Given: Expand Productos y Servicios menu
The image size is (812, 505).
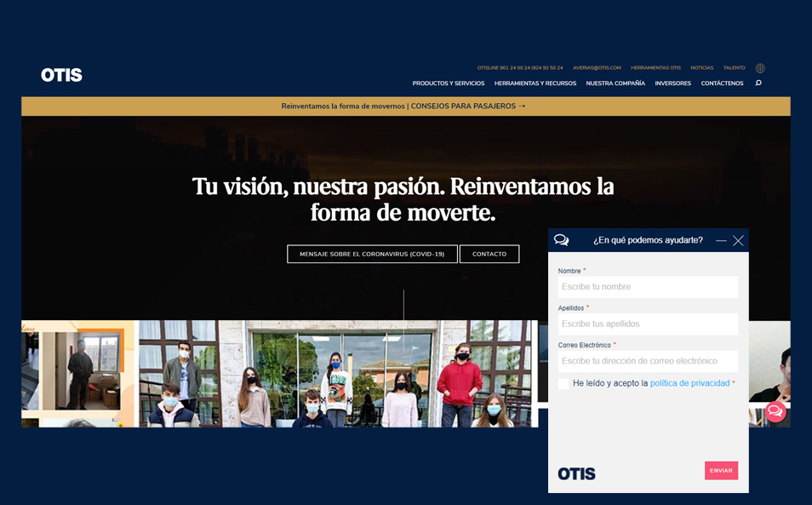Looking at the screenshot, I should tap(449, 83).
